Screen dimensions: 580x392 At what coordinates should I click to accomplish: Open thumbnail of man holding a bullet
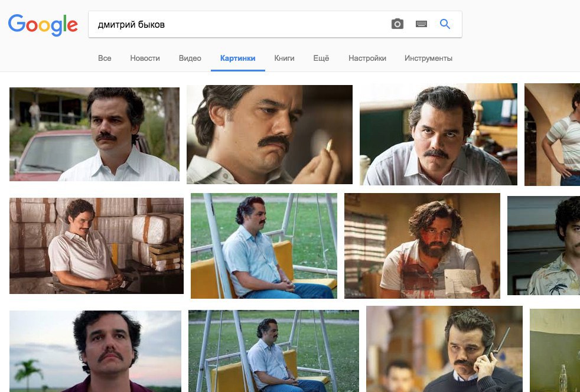[270, 135]
